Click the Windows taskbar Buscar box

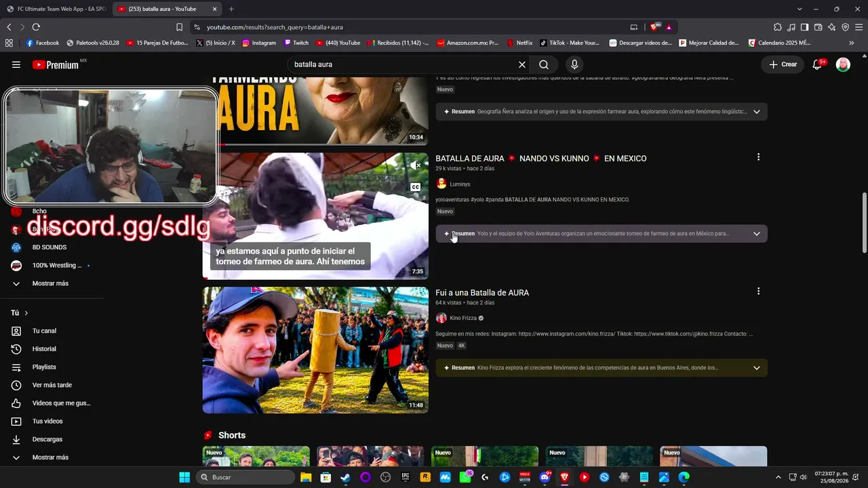pyautogui.click(x=245, y=477)
